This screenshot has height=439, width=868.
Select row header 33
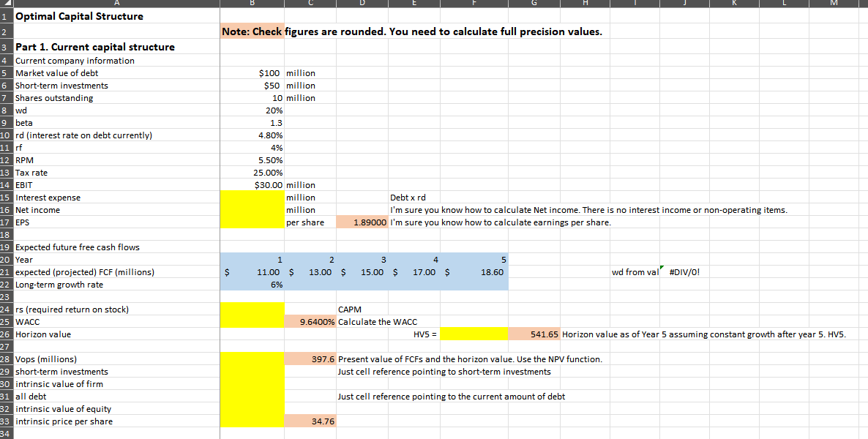point(5,421)
